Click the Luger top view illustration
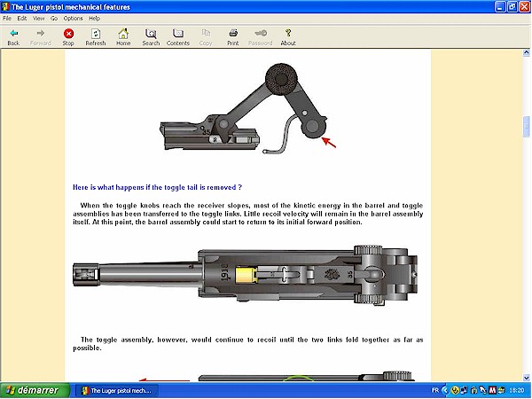Viewport: 532px width, 399px height. (x=246, y=275)
